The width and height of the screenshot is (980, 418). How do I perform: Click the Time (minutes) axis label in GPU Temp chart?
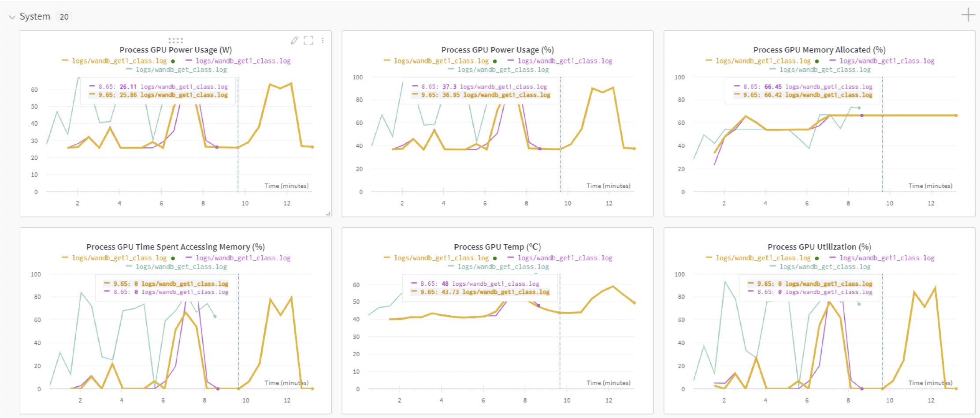(608, 383)
